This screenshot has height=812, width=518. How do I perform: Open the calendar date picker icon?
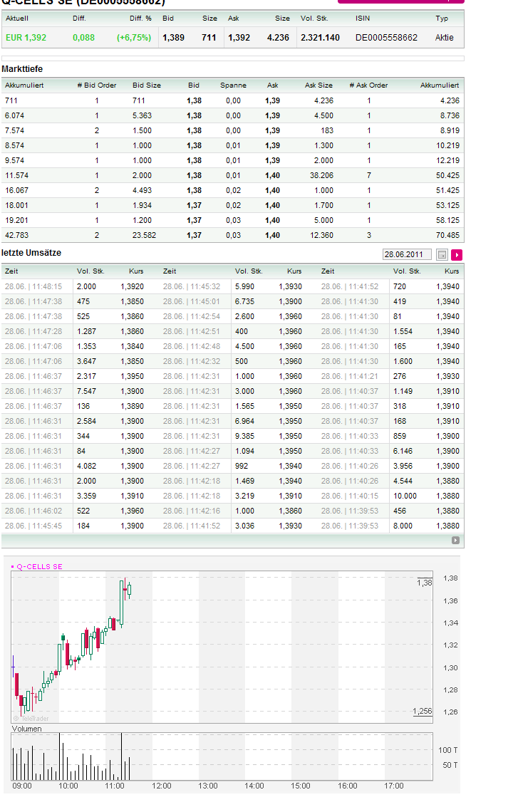(x=441, y=255)
